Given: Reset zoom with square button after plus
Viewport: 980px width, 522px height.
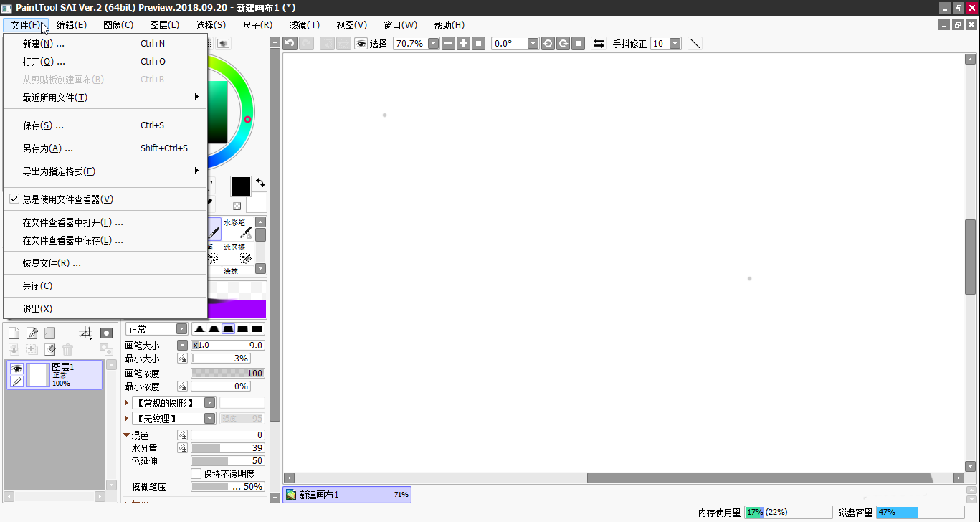Looking at the screenshot, I should click(x=479, y=44).
